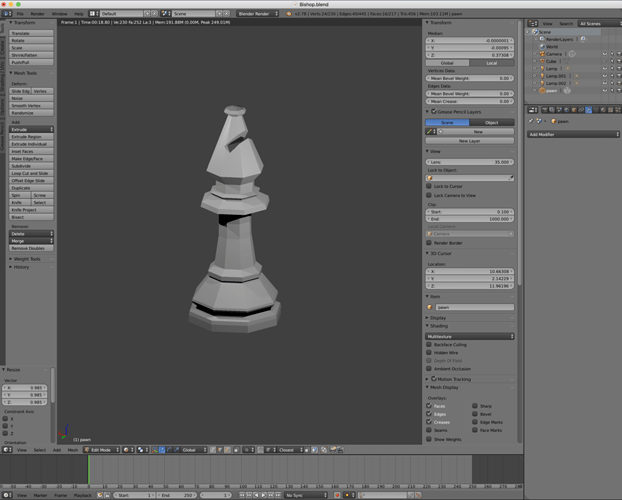Image resolution: width=622 pixels, height=500 pixels.
Task: Open the Multitexture shading dropdown
Action: [x=470, y=336]
